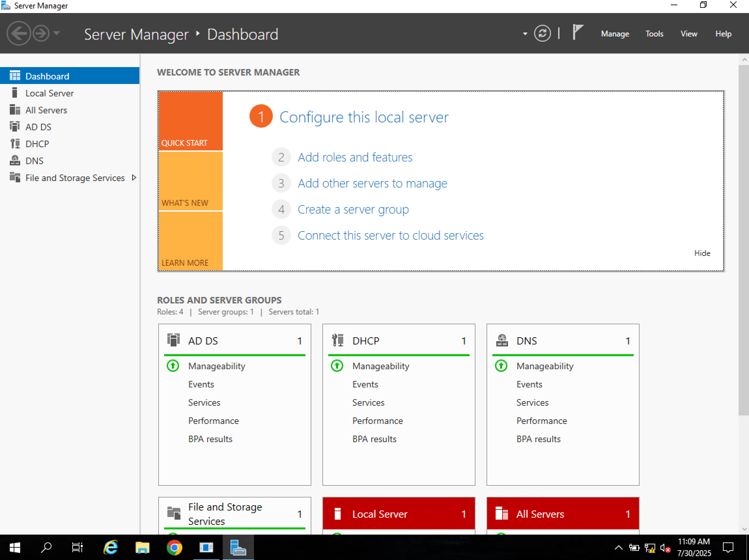Click DNS Manageability status icon
Viewport: 749px width, 560px height.
pyautogui.click(x=501, y=366)
